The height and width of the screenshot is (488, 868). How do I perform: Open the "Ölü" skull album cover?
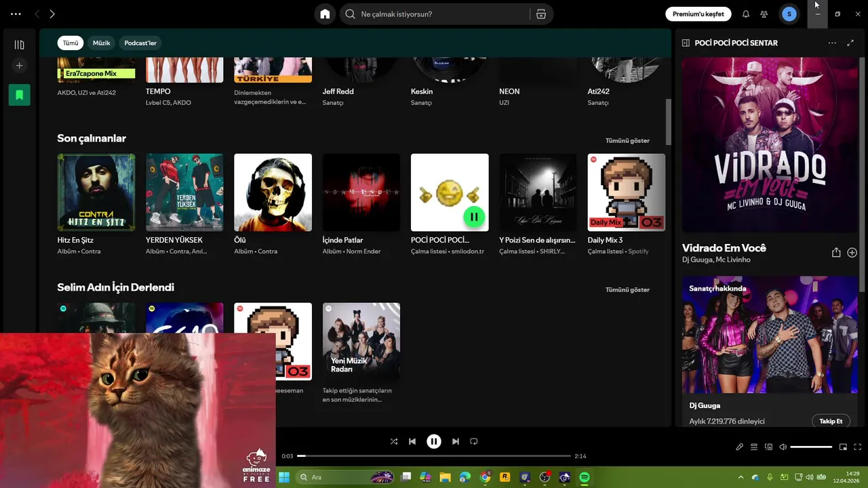pyautogui.click(x=273, y=192)
